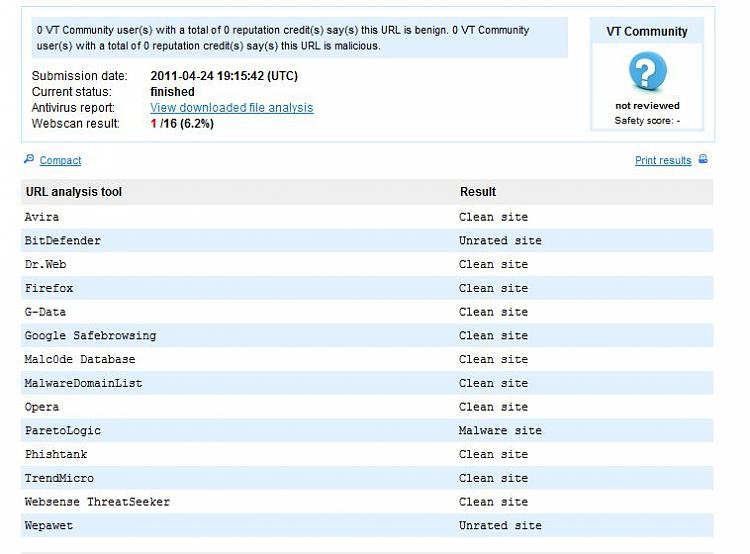The image size is (750, 554).
Task: Click the Submission date label
Action: tap(79, 76)
